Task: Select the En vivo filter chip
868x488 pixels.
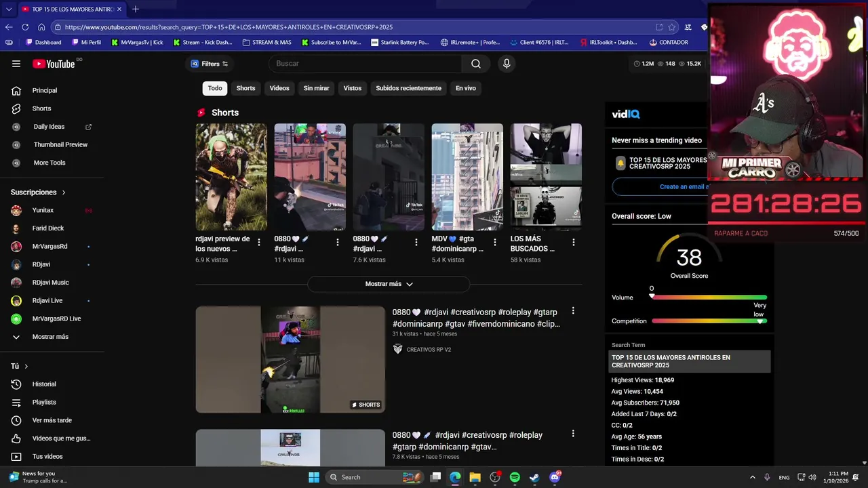Action: (466, 88)
